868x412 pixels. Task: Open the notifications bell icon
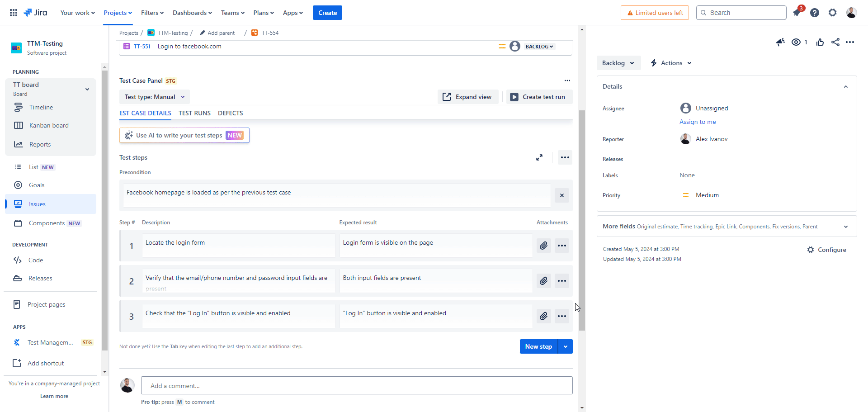(797, 13)
